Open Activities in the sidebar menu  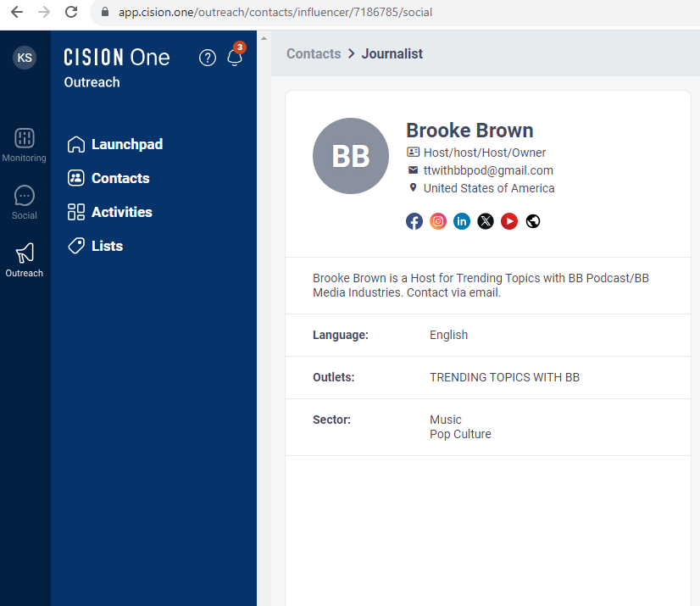[110, 212]
